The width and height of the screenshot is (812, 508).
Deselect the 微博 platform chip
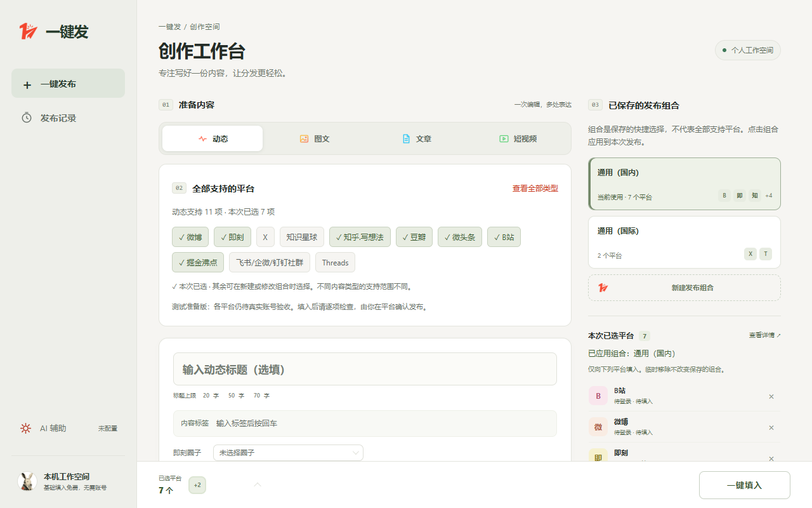(190, 237)
